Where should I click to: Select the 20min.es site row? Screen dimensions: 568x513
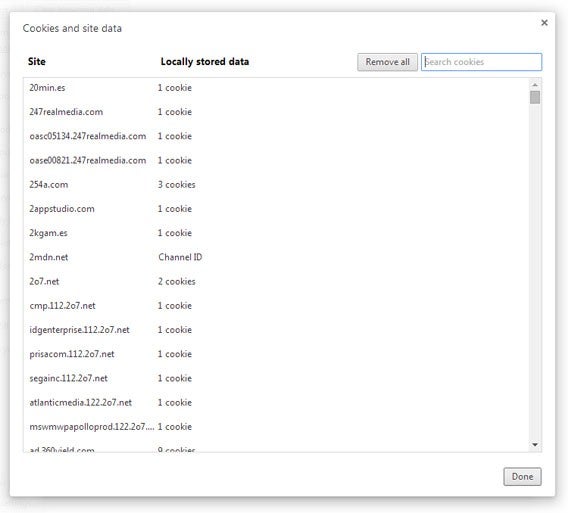click(x=276, y=88)
